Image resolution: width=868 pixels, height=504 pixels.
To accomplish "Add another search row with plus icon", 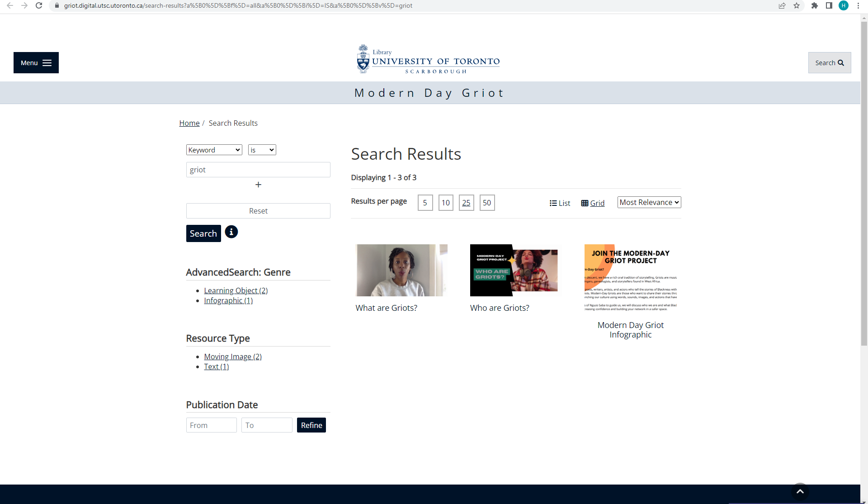I will coord(258,185).
